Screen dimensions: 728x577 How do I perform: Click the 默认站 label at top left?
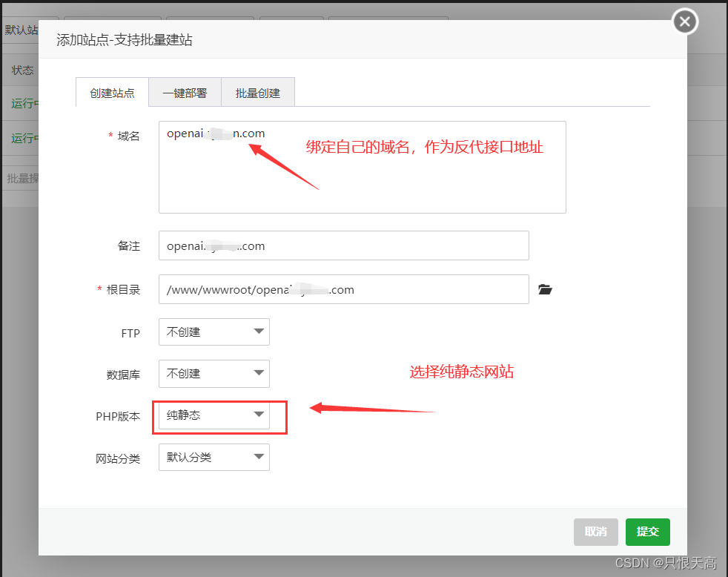coord(21,30)
